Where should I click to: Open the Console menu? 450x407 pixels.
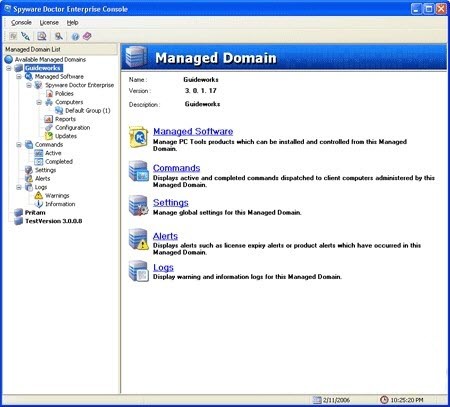(x=21, y=23)
